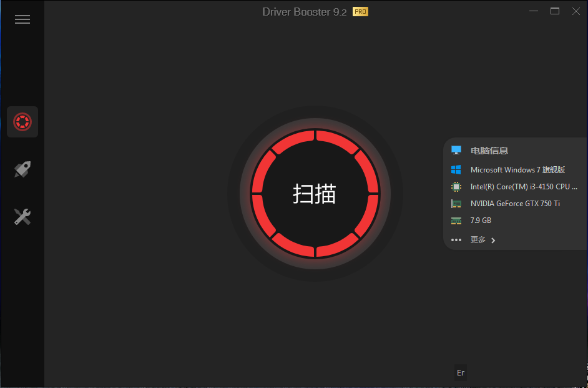This screenshot has height=388, width=588.
Task: Expand 更多 using the chevron arrow
Action: [492, 239]
